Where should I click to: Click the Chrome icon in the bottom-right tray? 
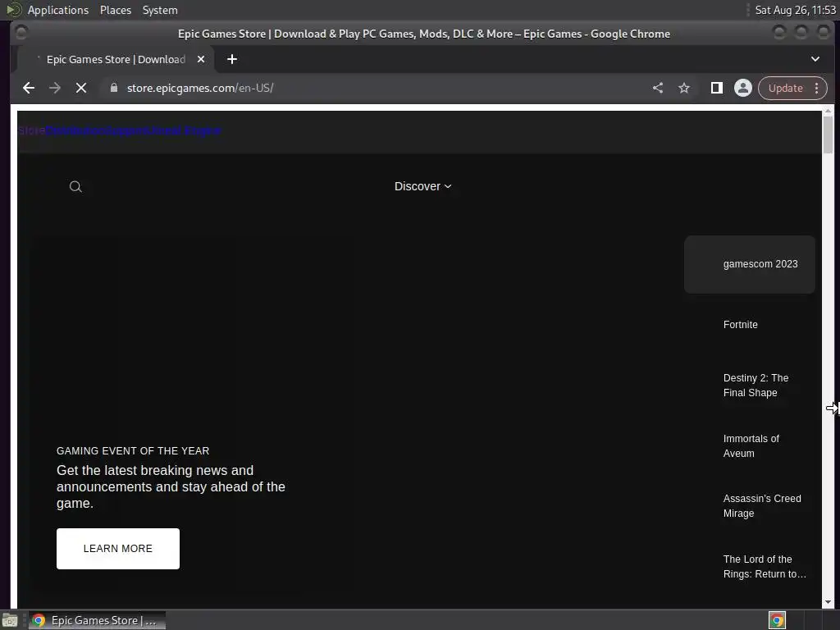tap(777, 620)
